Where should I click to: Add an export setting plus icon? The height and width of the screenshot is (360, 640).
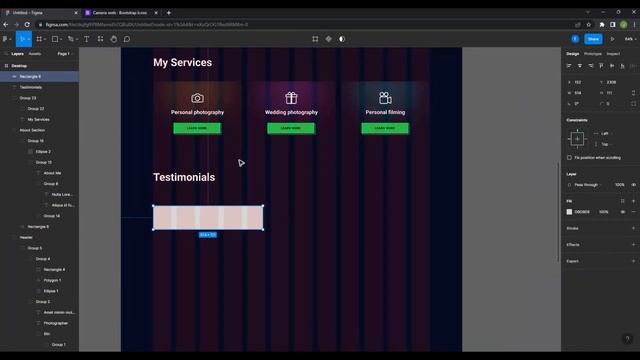633,261
